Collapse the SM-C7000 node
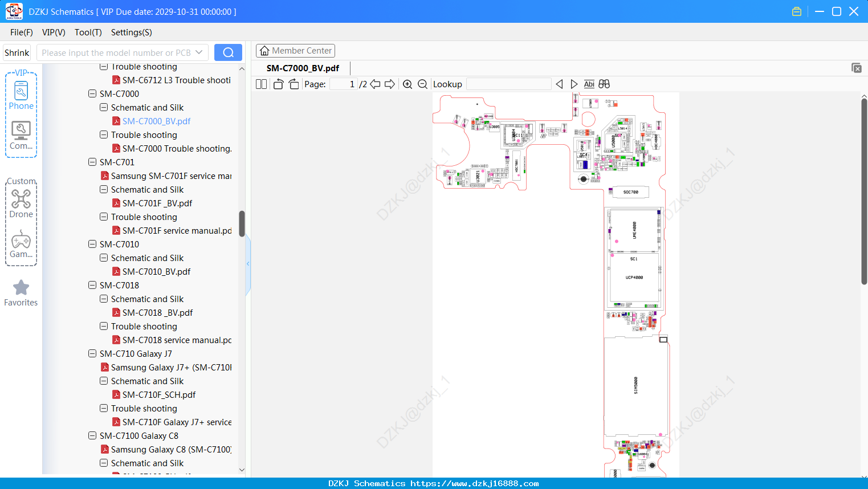Viewport: 868px width, 489px height. [x=92, y=93]
